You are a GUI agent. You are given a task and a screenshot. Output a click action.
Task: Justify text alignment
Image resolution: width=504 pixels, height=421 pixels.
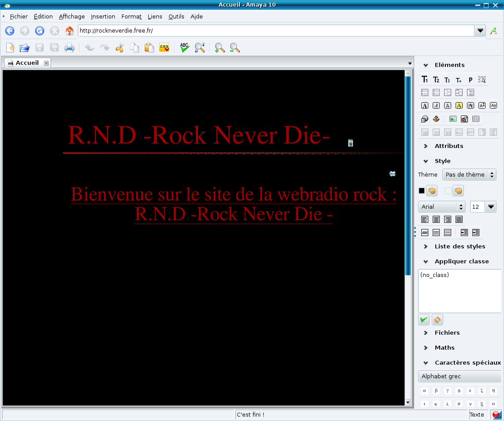[459, 219]
